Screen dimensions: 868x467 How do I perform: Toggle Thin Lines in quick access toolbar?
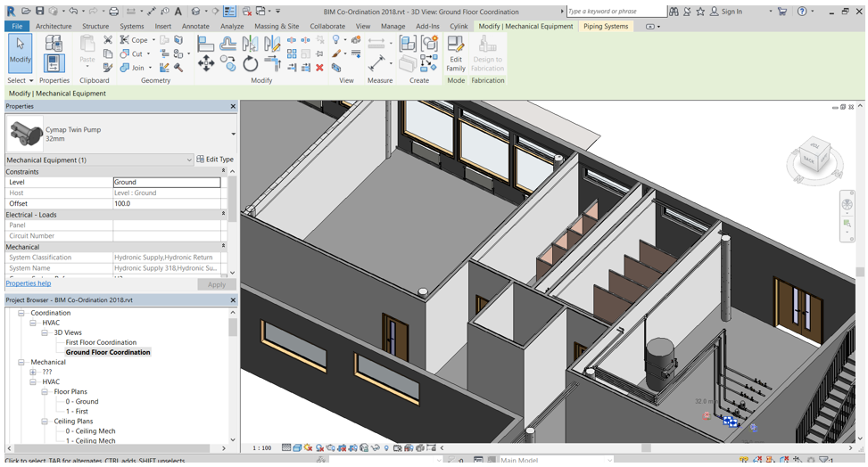230,11
